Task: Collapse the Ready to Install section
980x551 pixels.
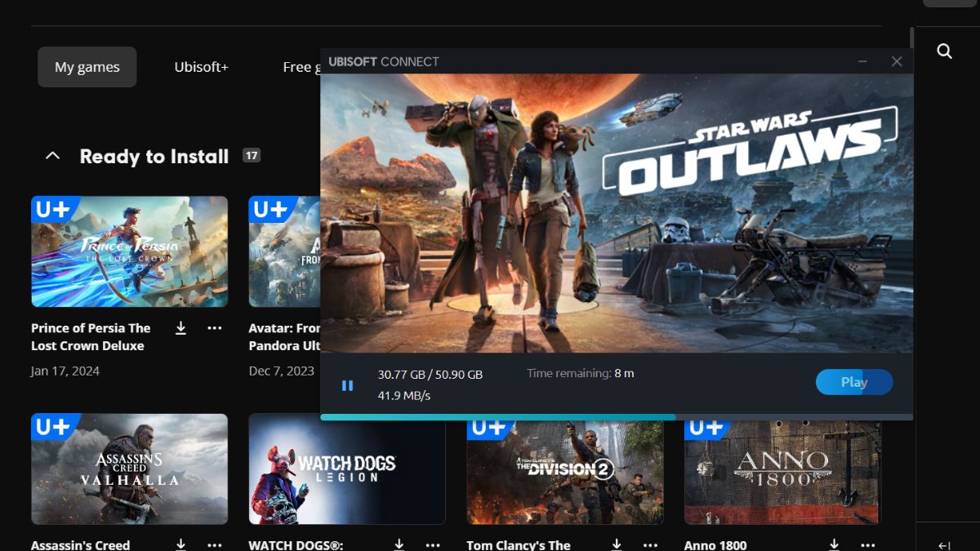Action: [52, 156]
